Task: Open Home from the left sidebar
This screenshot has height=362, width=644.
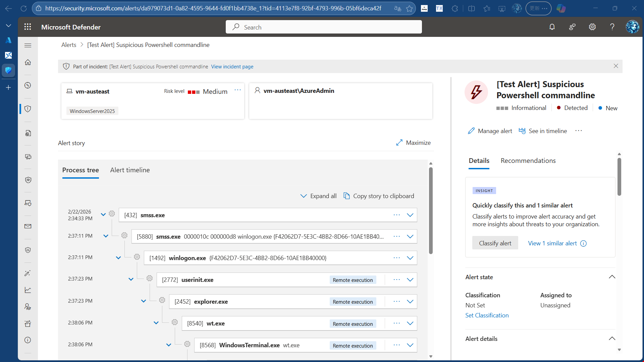Action: tap(28, 62)
